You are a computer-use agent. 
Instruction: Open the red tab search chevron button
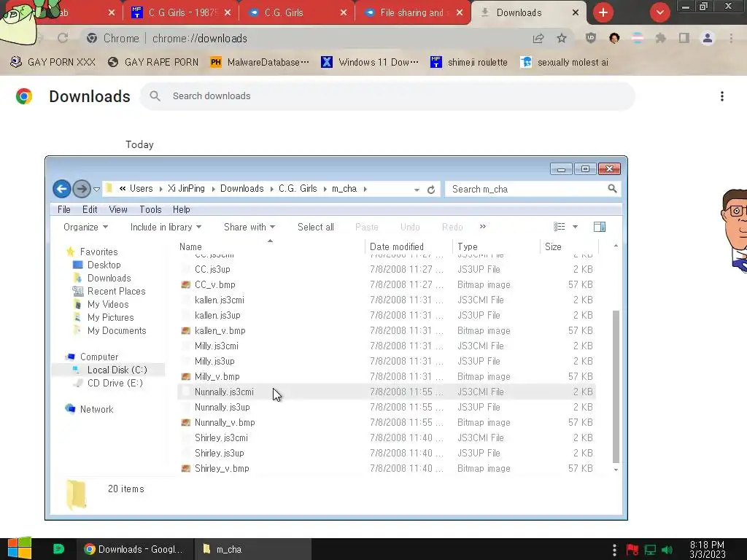pos(659,12)
